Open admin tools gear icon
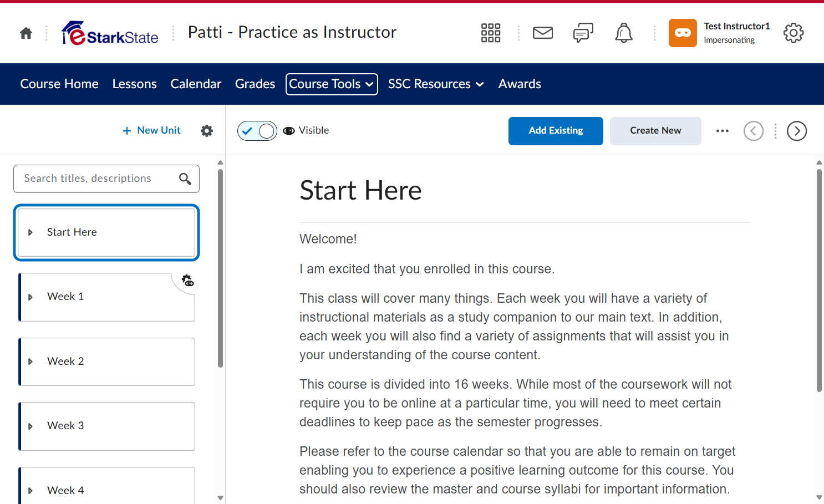The width and height of the screenshot is (824, 504). point(794,33)
